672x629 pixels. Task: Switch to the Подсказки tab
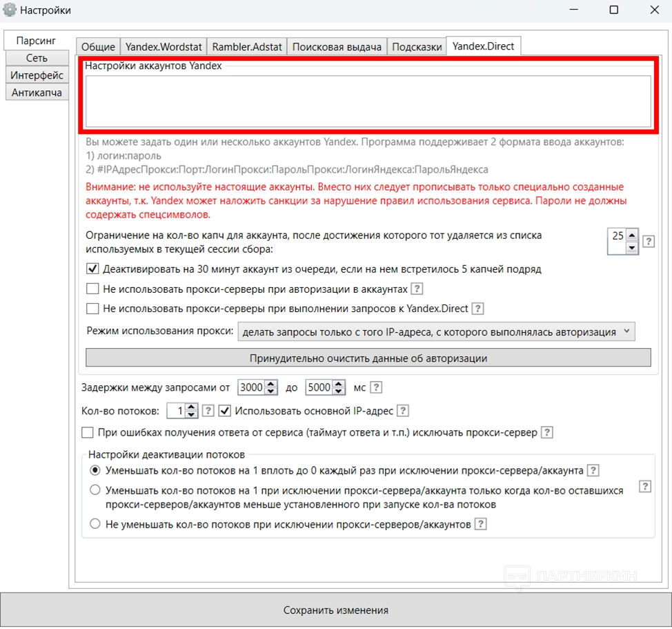pyautogui.click(x=417, y=46)
